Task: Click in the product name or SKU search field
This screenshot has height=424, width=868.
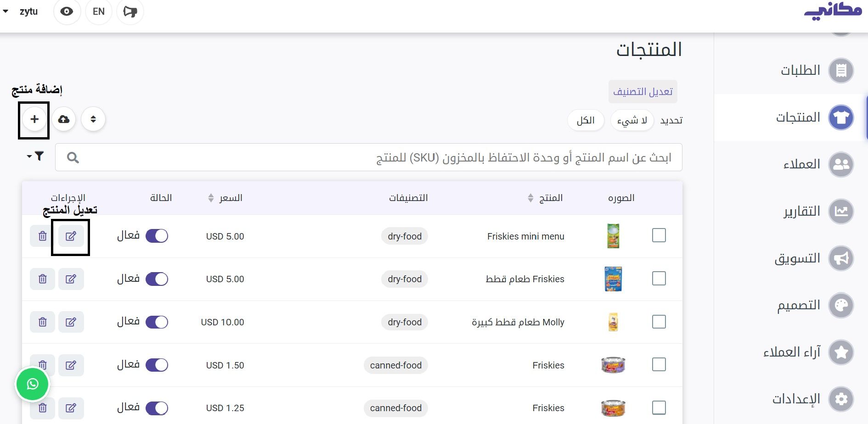Action: point(369,157)
